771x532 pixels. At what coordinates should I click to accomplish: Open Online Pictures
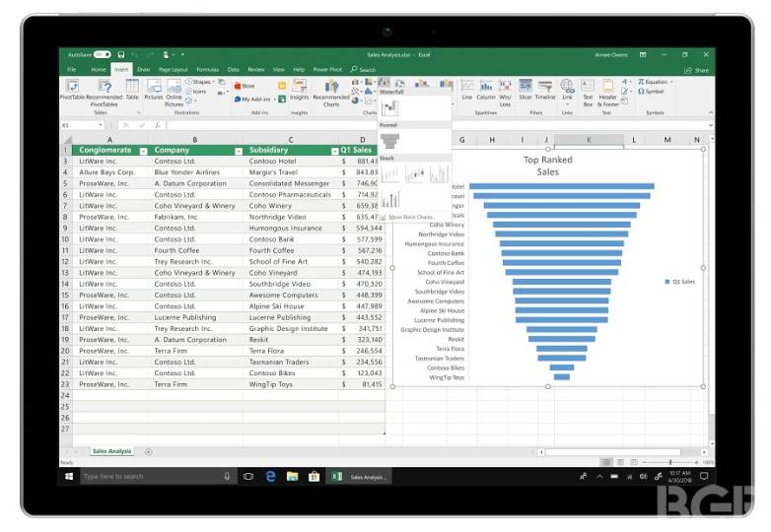pos(175,93)
